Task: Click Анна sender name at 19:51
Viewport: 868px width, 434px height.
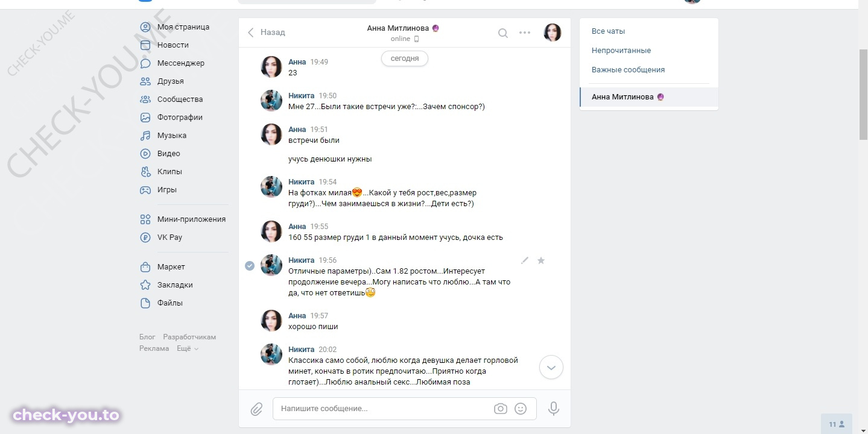Action: pyautogui.click(x=297, y=130)
